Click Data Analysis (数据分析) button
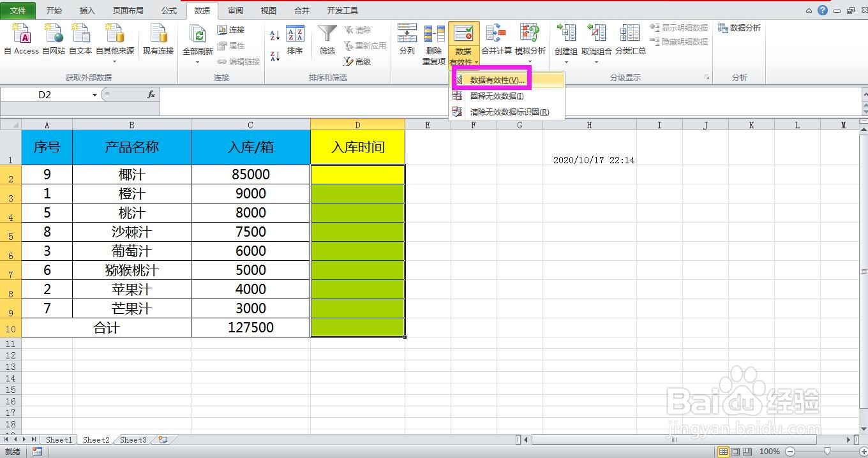The image size is (868, 458). click(x=739, y=28)
